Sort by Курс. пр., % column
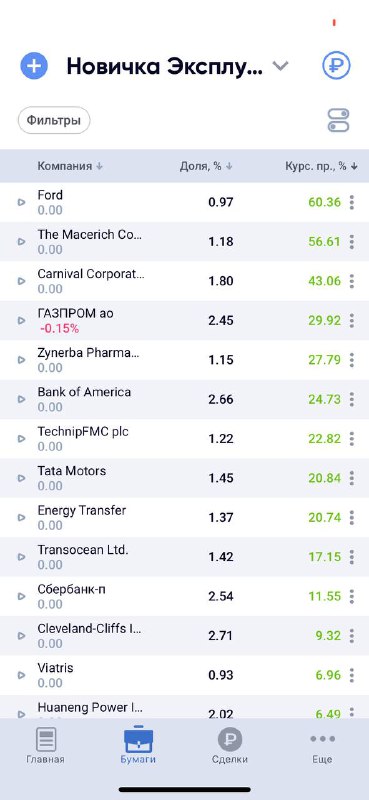This screenshot has width=369, height=800. pos(321,166)
